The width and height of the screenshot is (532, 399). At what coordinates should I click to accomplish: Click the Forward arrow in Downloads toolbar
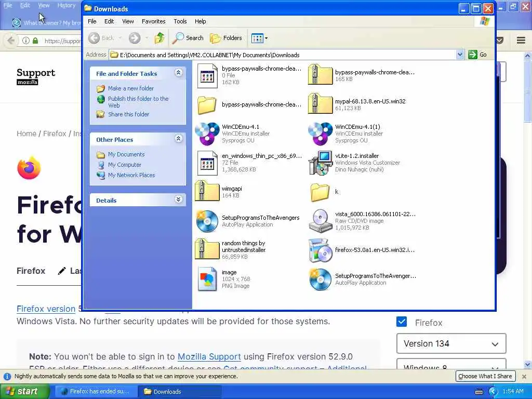135,38
